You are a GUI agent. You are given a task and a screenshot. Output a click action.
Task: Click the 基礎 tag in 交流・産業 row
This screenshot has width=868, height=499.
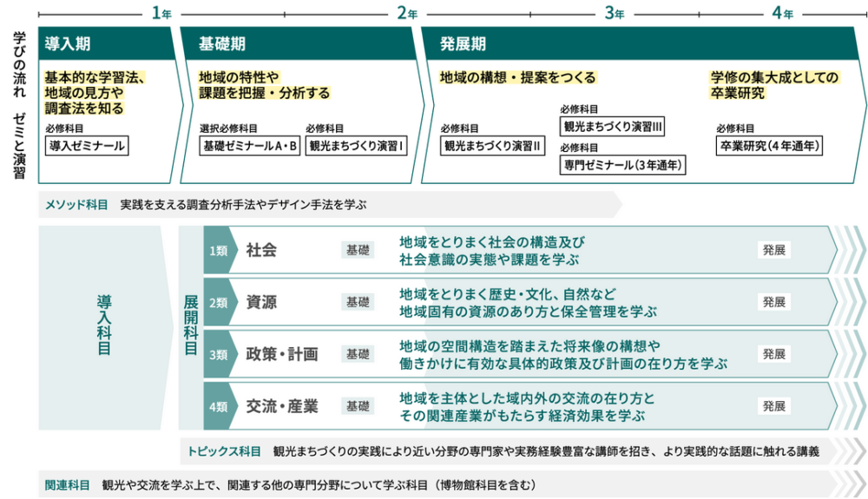pyautogui.click(x=358, y=406)
